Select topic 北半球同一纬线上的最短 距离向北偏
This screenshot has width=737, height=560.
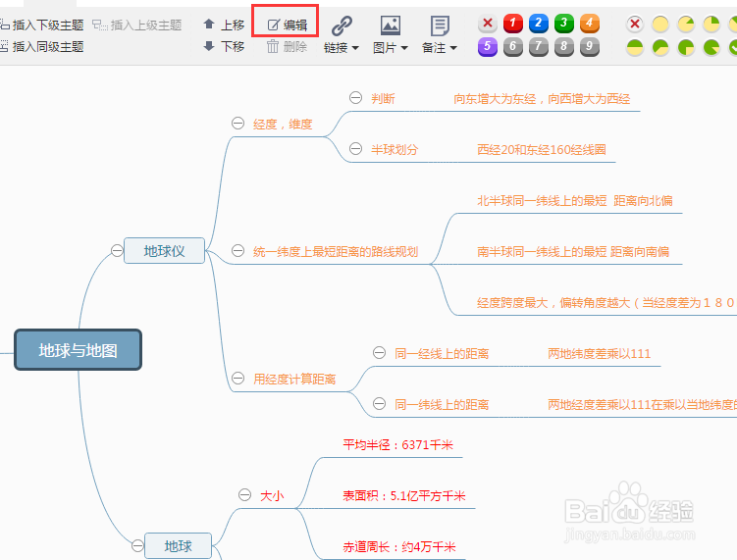(x=575, y=201)
